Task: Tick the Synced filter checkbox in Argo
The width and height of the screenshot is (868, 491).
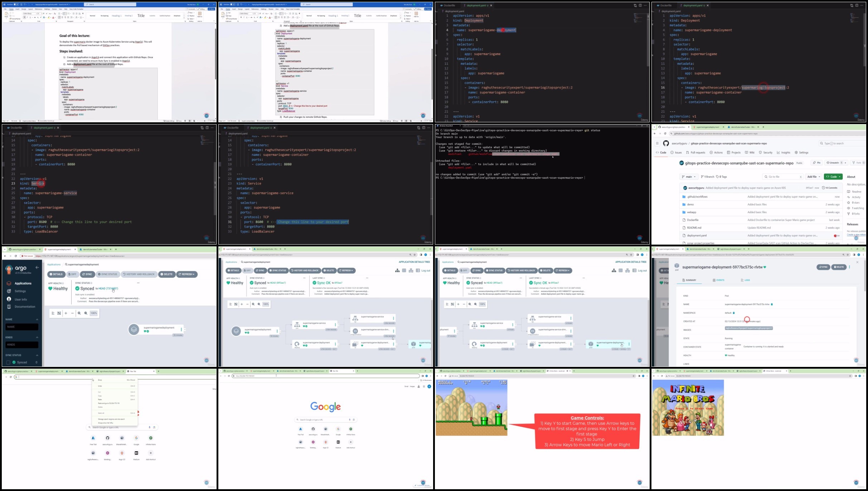Action: click(x=8, y=362)
